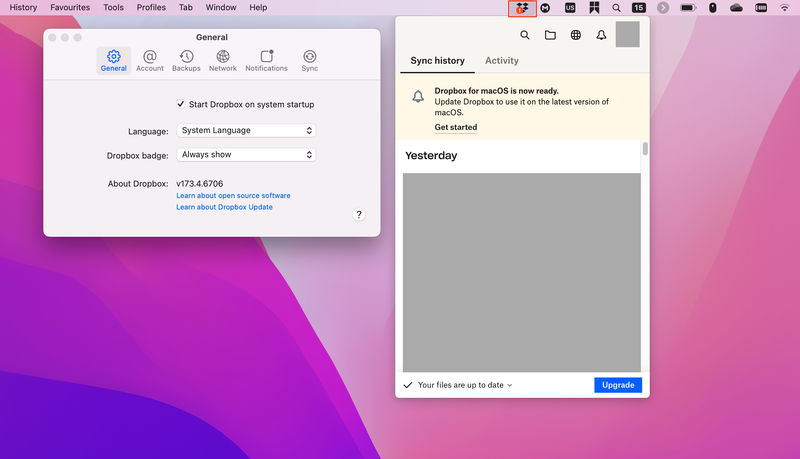800x459 pixels.
Task: Open Dropbox website via globe icon
Action: 576,35
